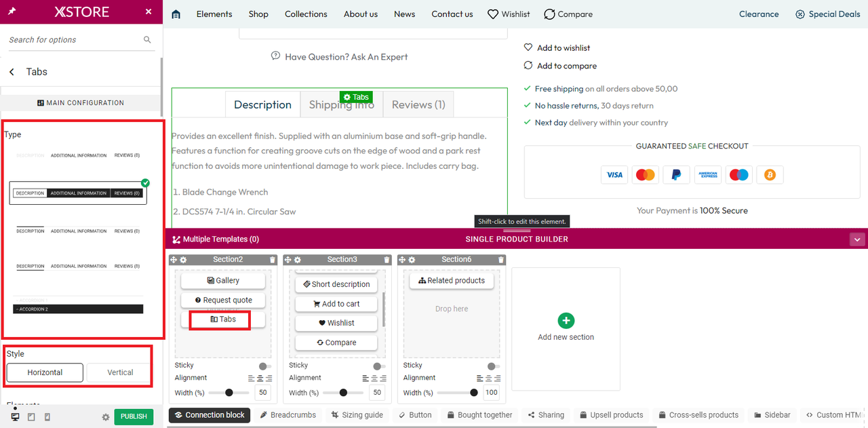Click the pin icon in XStore panel header
The height and width of the screenshot is (428, 868).
coord(12,12)
